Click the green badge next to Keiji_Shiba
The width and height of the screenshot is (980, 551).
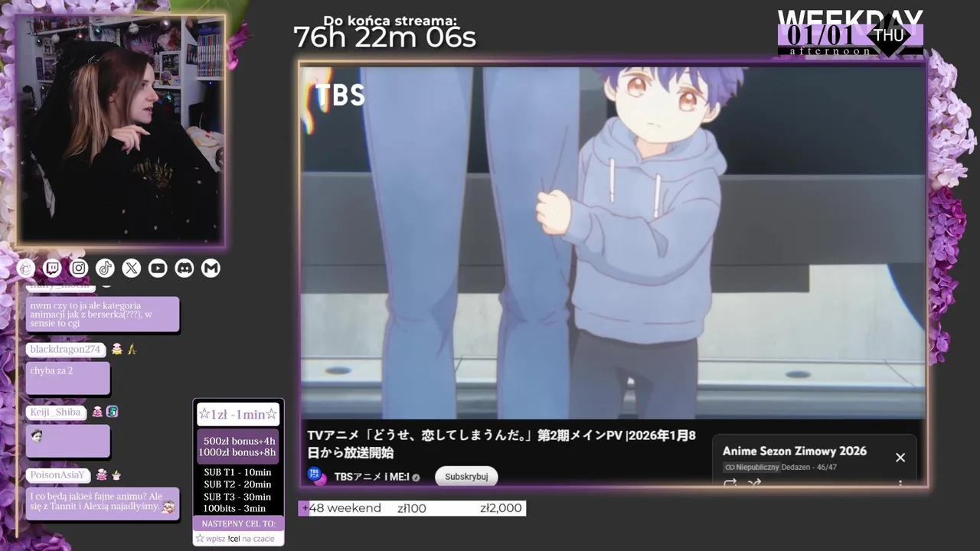coord(112,412)
